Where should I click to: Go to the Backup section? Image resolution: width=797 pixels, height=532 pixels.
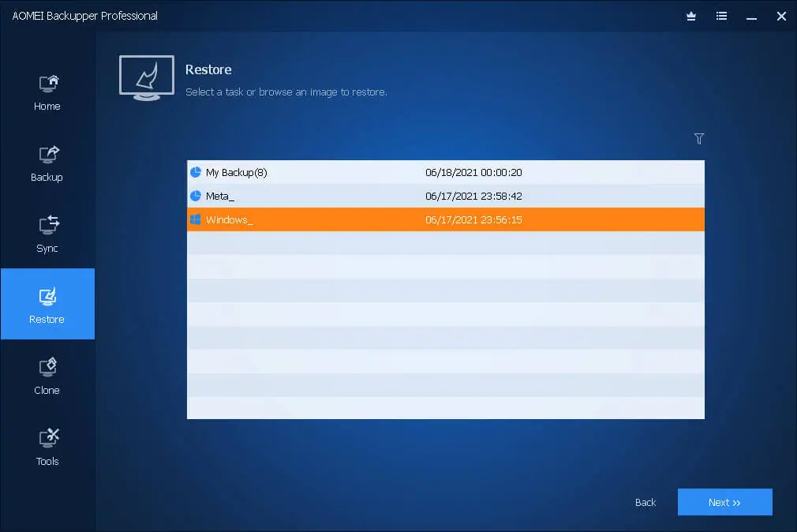tap(47, 163)
